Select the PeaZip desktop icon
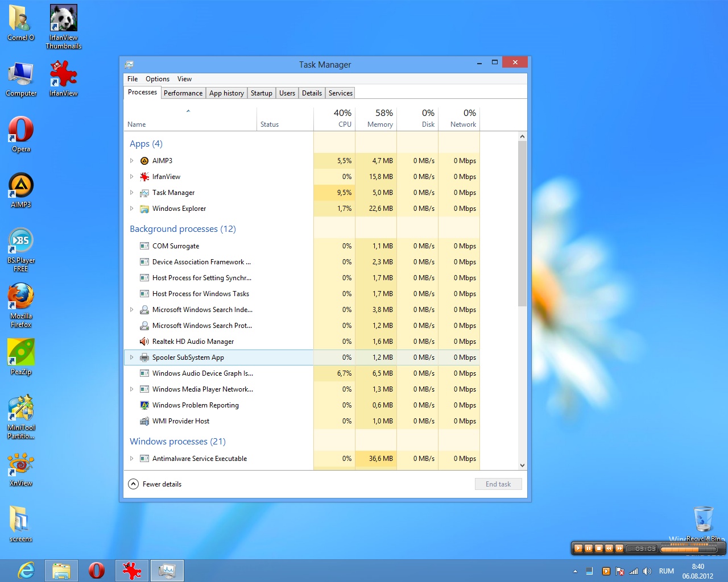 (21, 357)
